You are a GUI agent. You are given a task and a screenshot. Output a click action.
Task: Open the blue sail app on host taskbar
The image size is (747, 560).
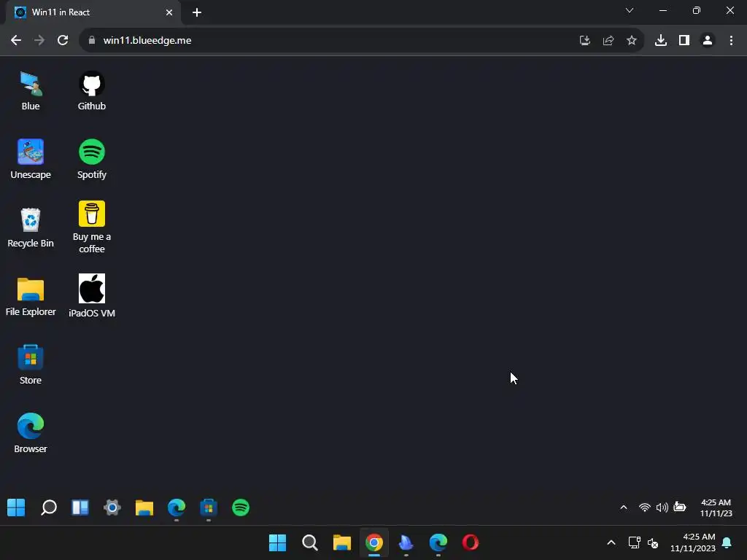(406, 542)
